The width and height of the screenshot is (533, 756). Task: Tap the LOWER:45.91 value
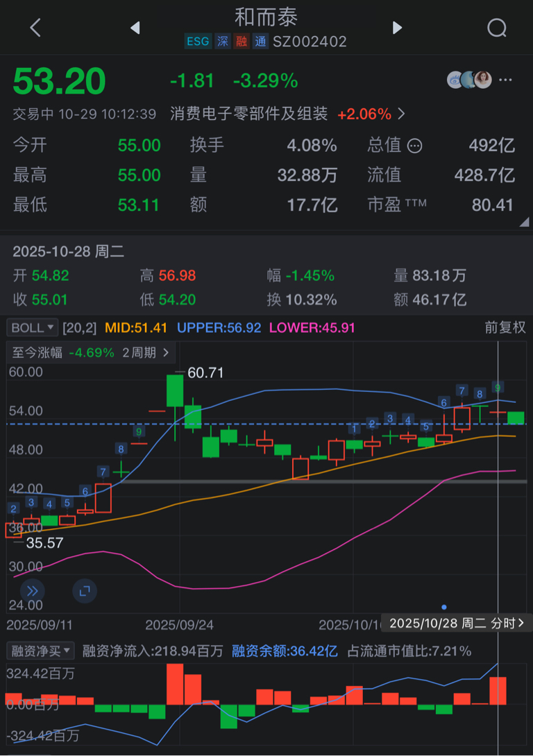312,328
